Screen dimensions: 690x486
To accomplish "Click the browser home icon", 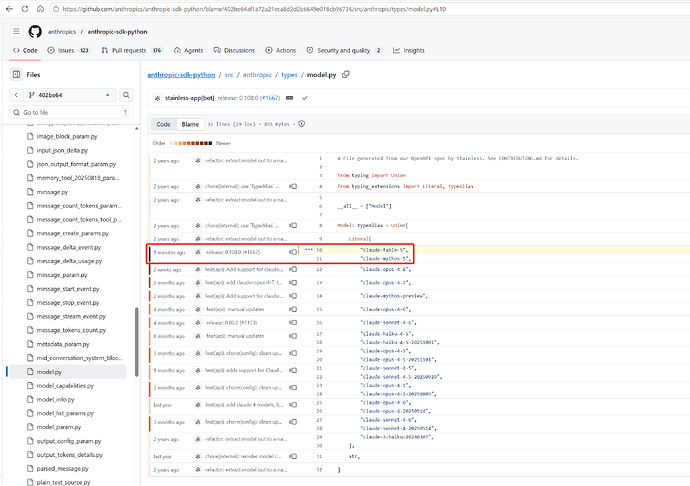I will [x=40, y=8].
